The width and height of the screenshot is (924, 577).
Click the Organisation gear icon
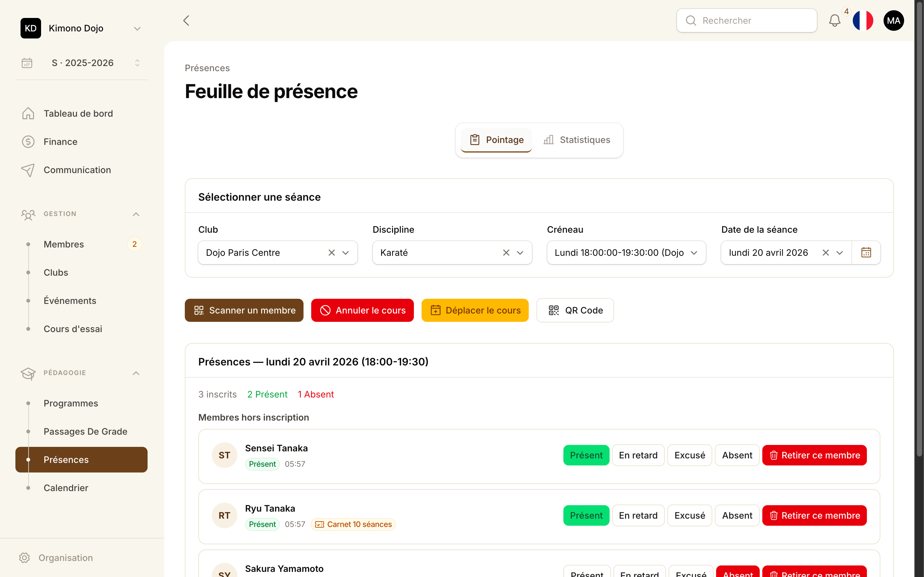tap(25, 557)
